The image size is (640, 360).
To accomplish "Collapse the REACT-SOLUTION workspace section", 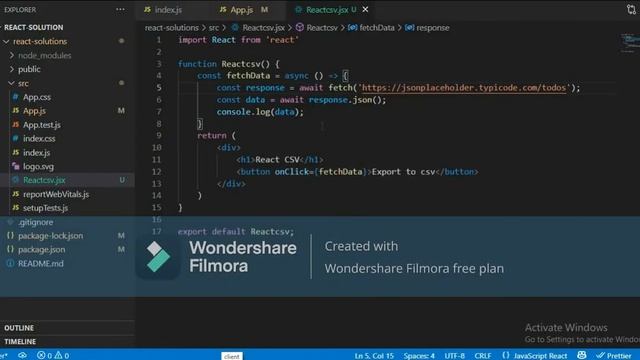I will [x=33, y=27].
